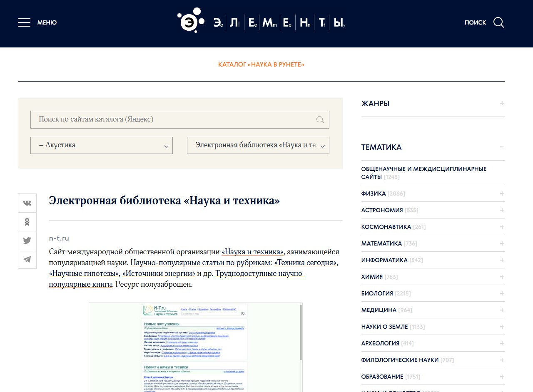Image resolution: width=533 pixels, height=392 pixels.
Task: Expand the Медицина subcategories
Action: coord(502,310)
